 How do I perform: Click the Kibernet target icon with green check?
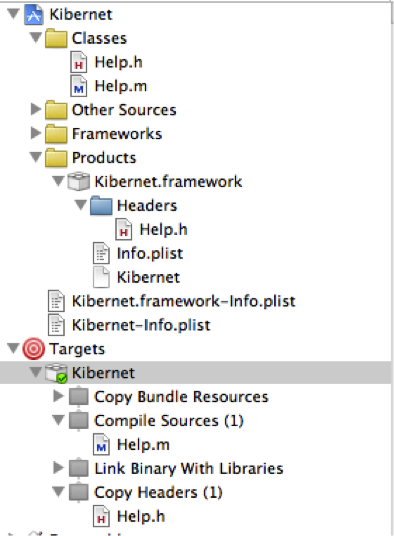56,373
